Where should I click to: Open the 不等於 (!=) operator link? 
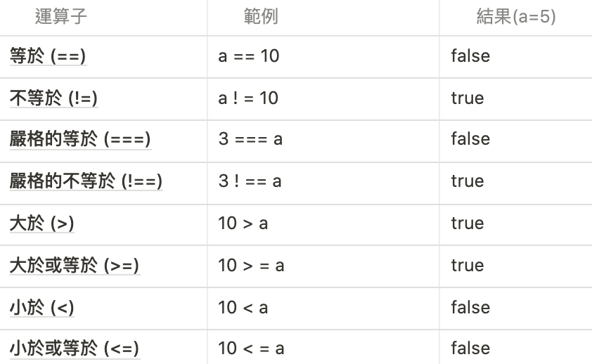point(53,98)
